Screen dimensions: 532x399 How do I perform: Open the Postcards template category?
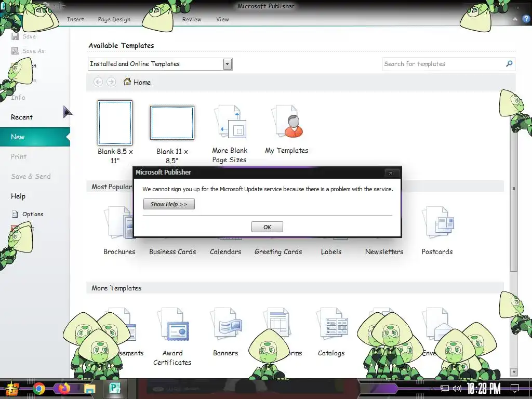(437, 231)
